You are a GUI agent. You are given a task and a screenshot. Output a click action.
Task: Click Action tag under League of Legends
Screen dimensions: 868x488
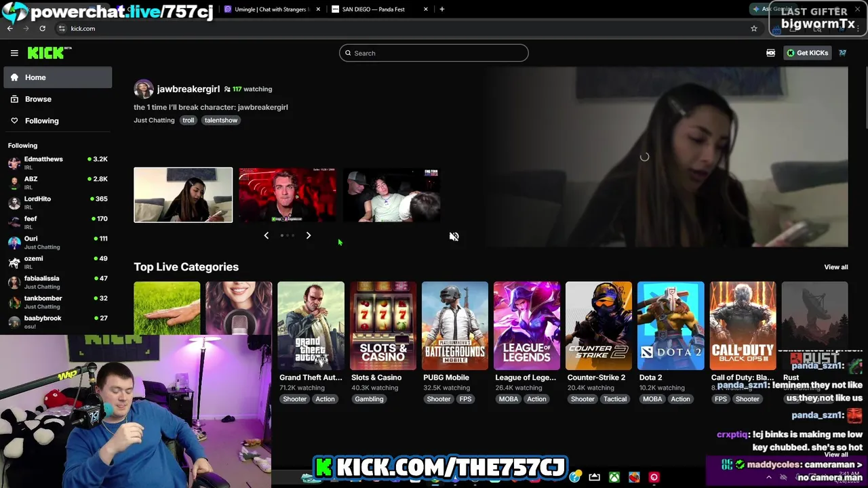(x=536, y=399)
